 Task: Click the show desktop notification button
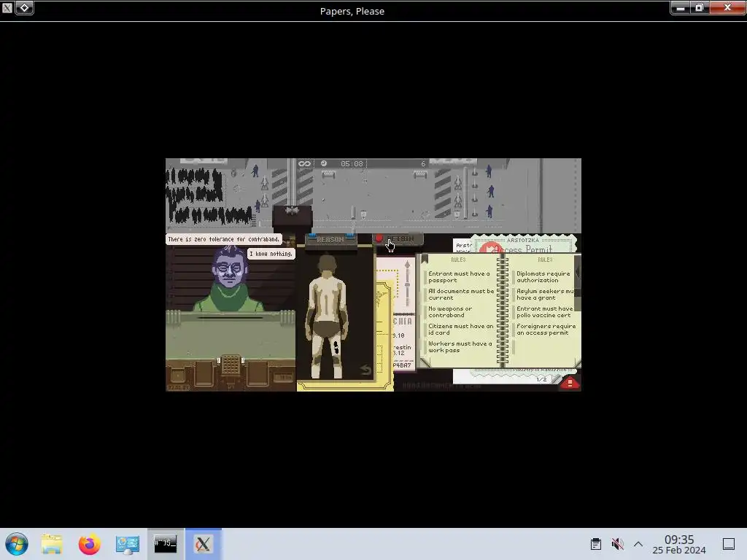click(729, 544)
